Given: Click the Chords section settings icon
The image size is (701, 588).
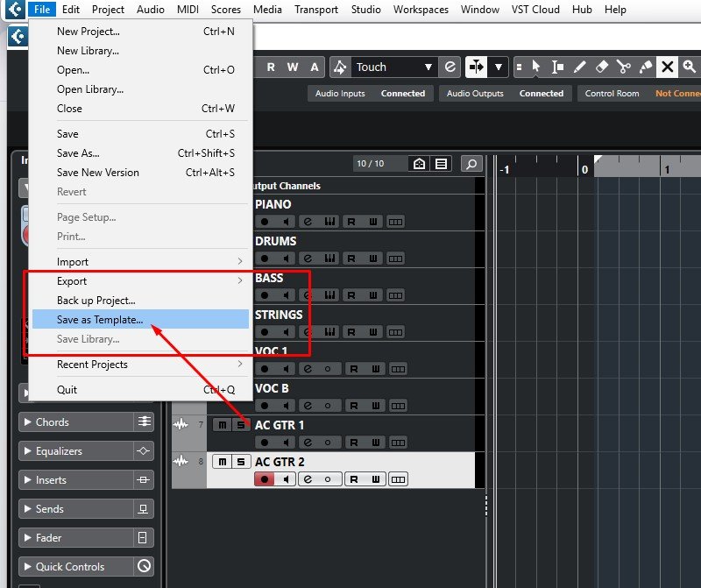Looking at the screenshot, I should (144, 422).
